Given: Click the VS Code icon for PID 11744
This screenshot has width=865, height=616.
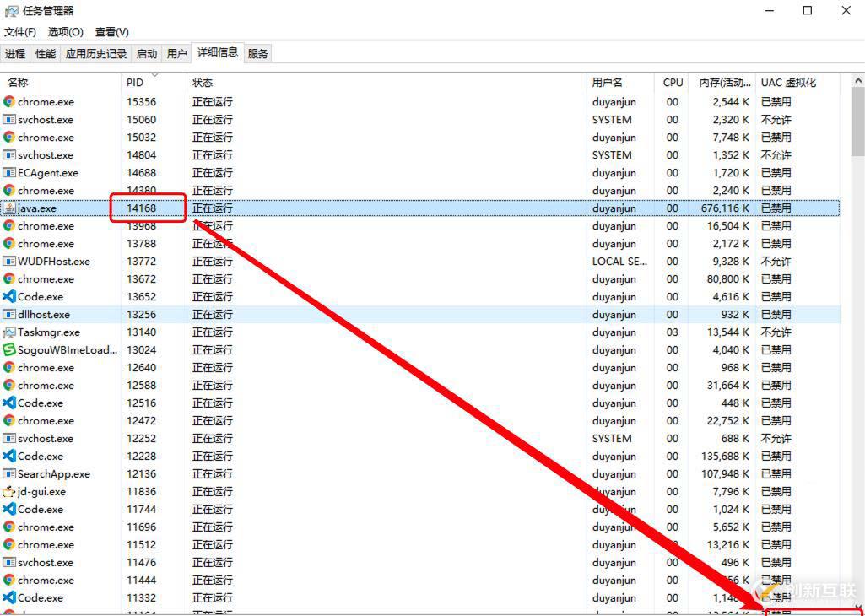Looking at the screenshot, I should point(8,509).
